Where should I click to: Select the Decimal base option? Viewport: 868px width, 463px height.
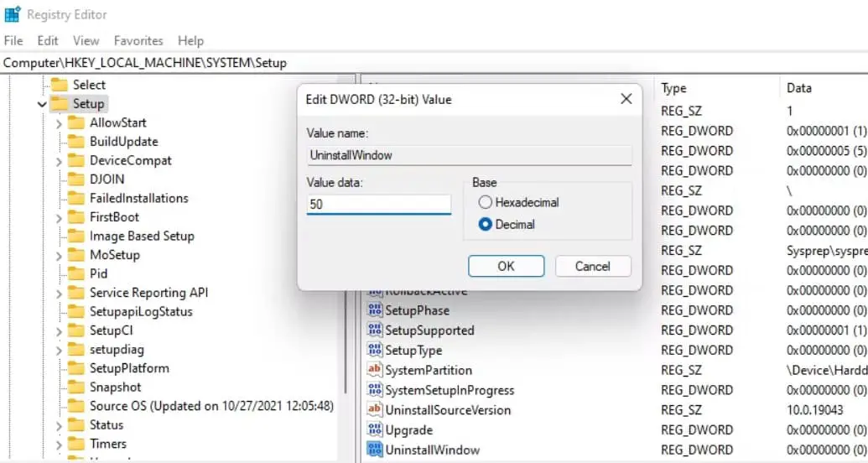coord(485,224)
